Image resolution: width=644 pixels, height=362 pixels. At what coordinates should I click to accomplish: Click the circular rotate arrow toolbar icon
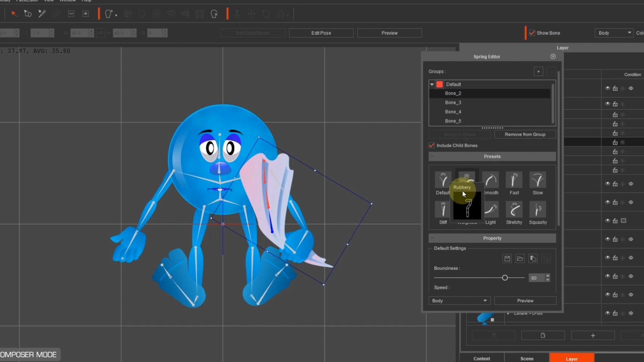pyautogui.click(x=266, y=14)
